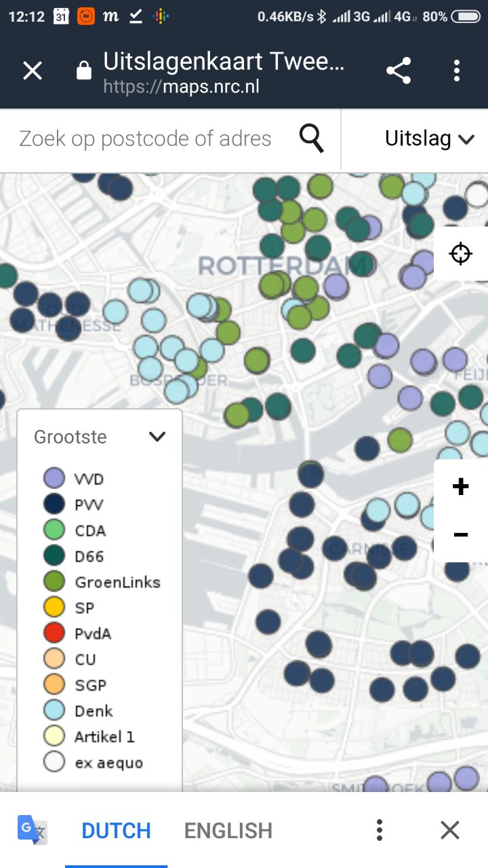
Task: Select the Denk light-blue legend circle
Action: [x=54, y=711]
